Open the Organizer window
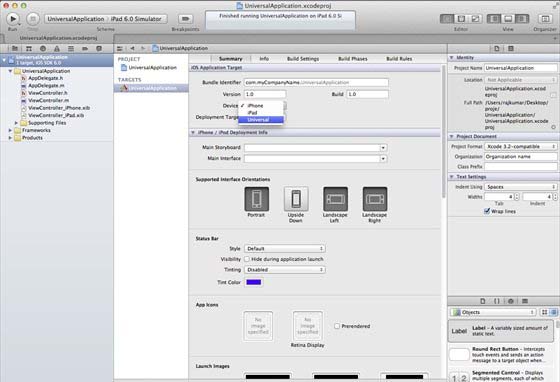 pyautogui.click(x=545, y=19)
